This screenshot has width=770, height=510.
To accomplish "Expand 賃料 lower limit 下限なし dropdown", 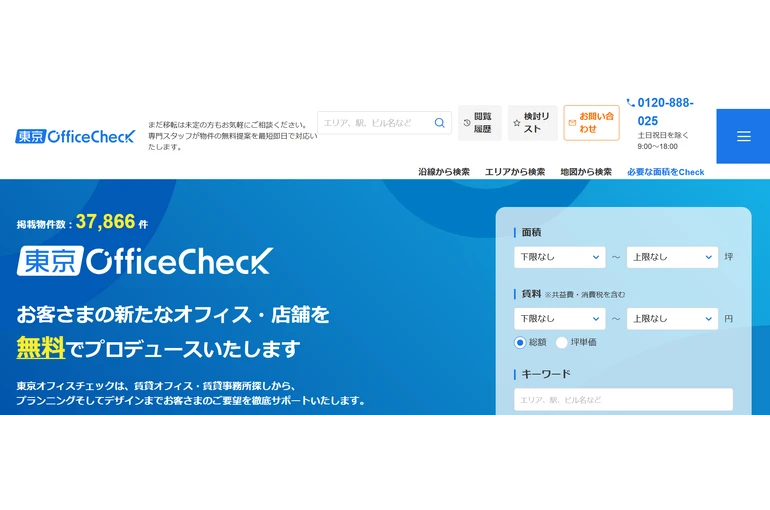I will 559,319.
